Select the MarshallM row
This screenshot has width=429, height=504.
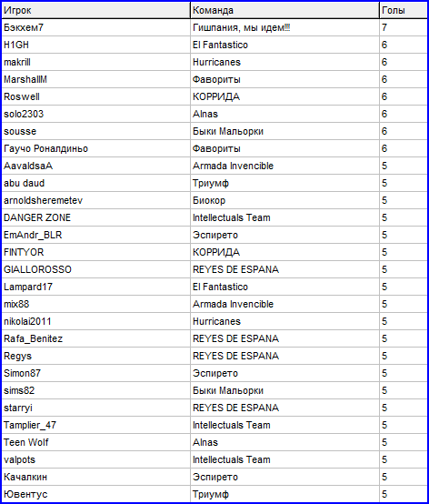(214, 79)
